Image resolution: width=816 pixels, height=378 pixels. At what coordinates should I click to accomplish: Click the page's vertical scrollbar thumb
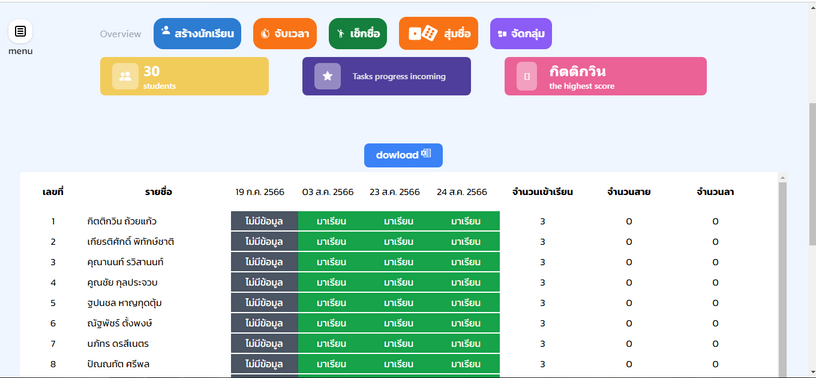point(812,174)
